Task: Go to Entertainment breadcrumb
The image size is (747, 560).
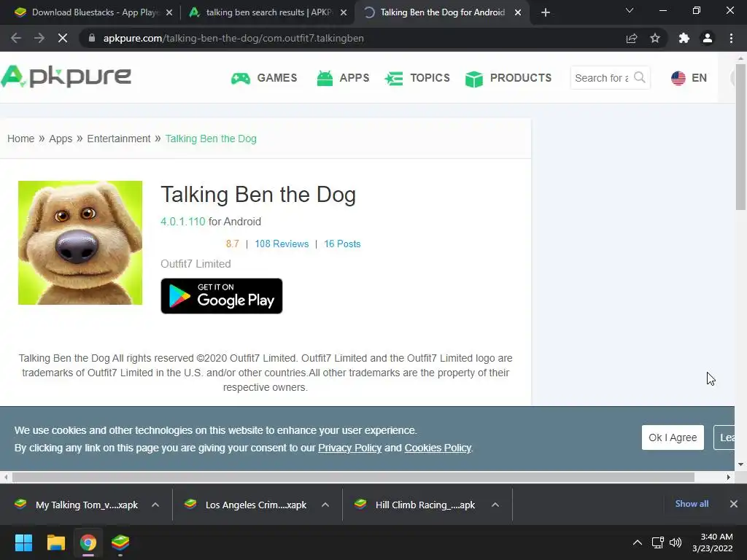Action: point(119,139)
